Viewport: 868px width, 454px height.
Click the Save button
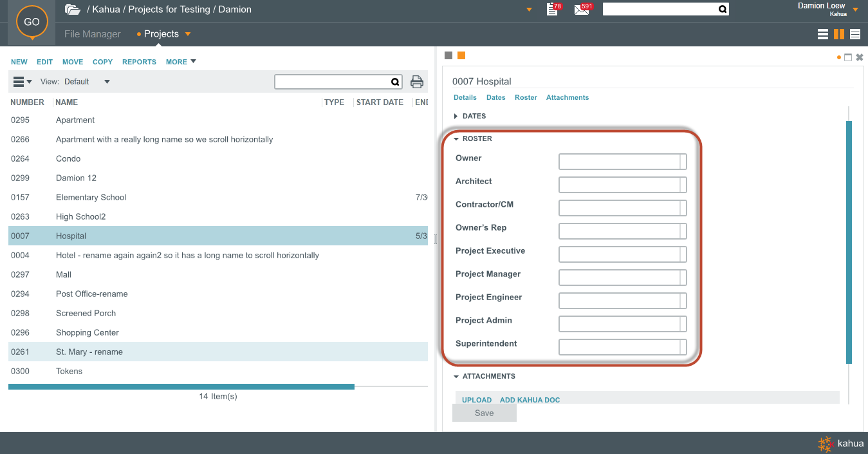point(484,413)
